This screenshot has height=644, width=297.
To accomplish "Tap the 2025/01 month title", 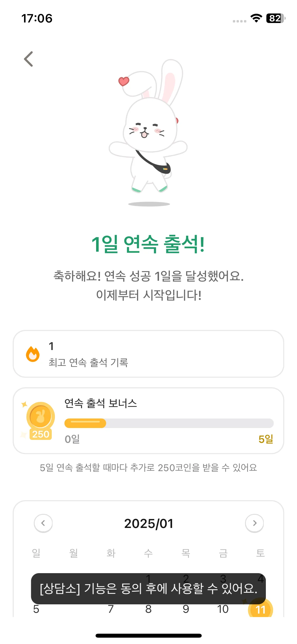I will coord(149,524).
